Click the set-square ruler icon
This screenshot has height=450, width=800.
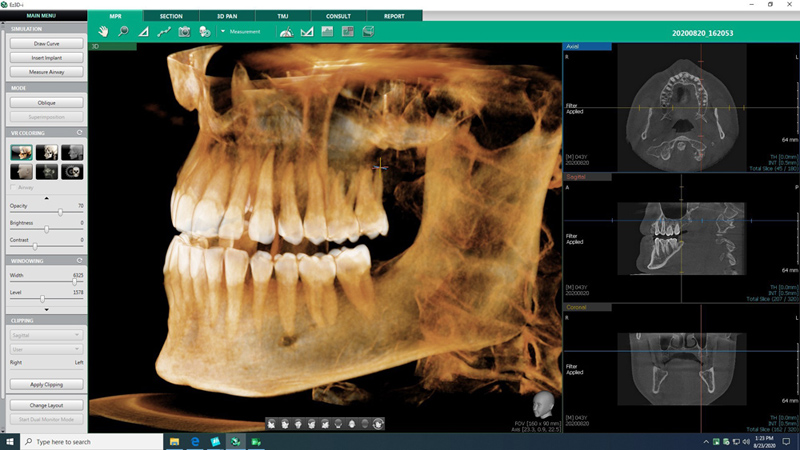click(x=307, y=32)
